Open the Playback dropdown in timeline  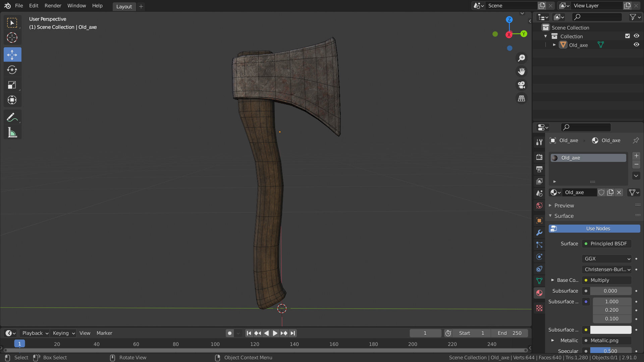pyautogui.click(x=35, y=333)
